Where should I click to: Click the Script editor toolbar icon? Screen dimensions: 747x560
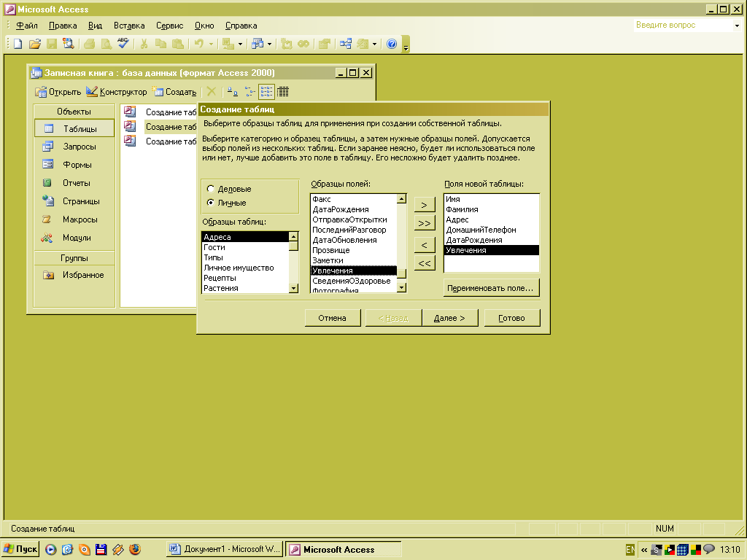point(303,44)
